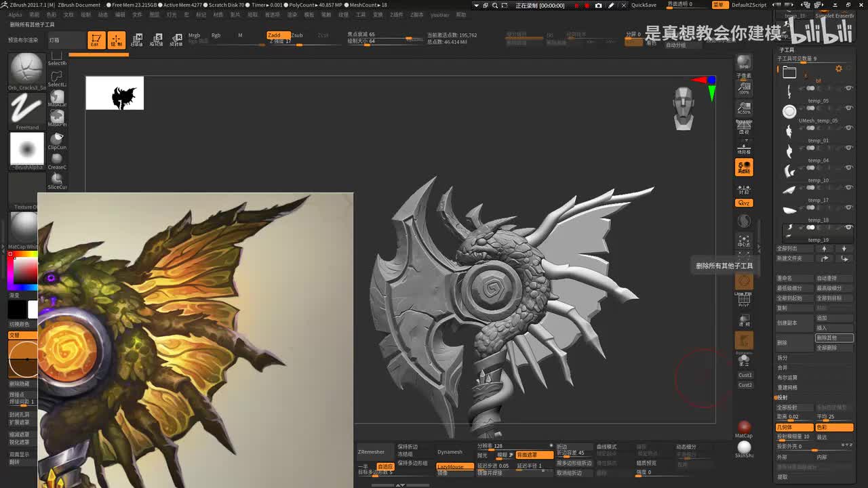Pick the SelectLasso brush icon
868x488 pixels.
(x=57, y=77)
